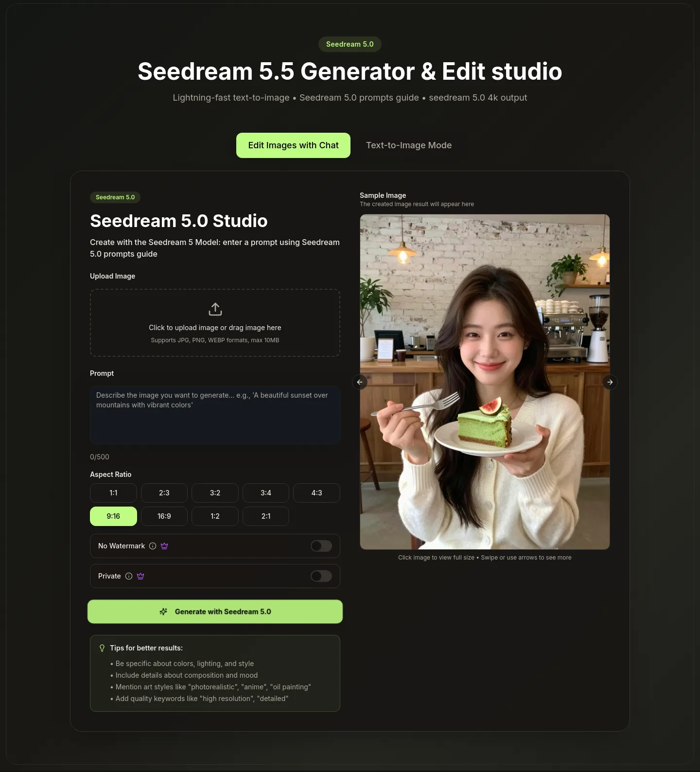700x772 pixels.
Task: Click the crown icon beside Private
Action: (x=140, y=576)
